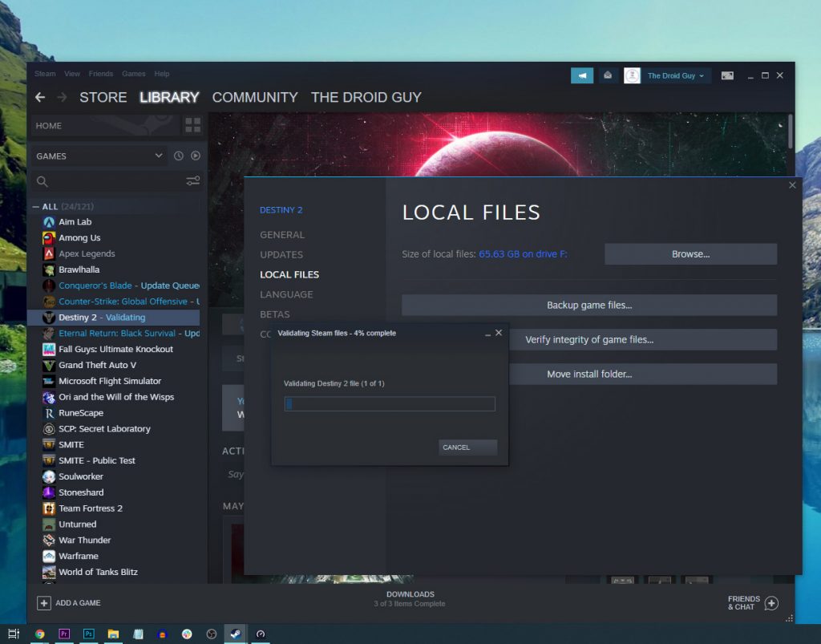Open the Games menu
Image resolution: width=821 pixels, height=644 pixels.
pyautogui.click(x=134, y=74)
